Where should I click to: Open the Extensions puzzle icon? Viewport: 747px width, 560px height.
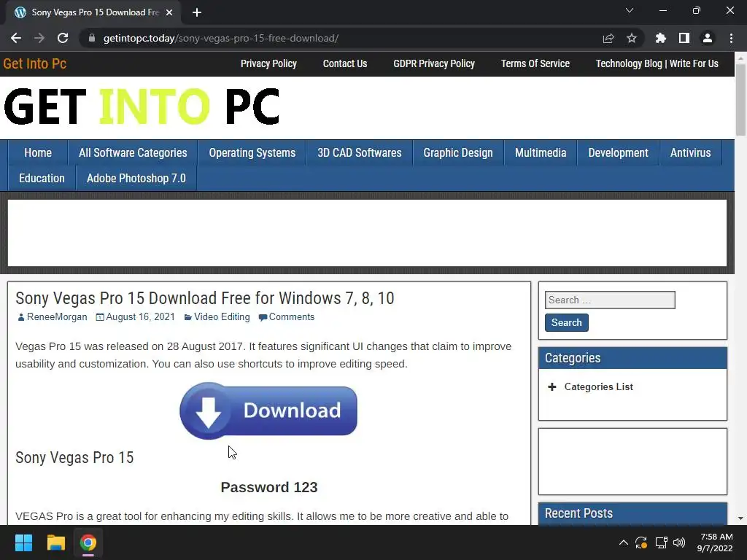(661, 38)
